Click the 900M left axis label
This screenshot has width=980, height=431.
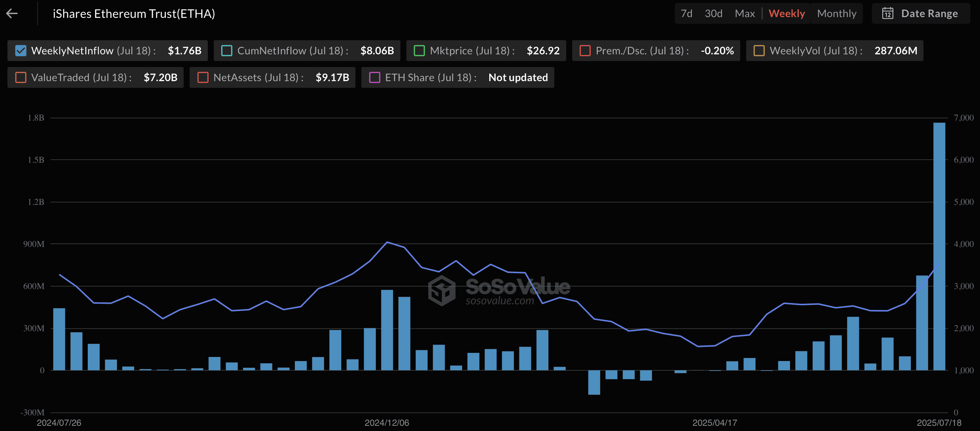33,244
